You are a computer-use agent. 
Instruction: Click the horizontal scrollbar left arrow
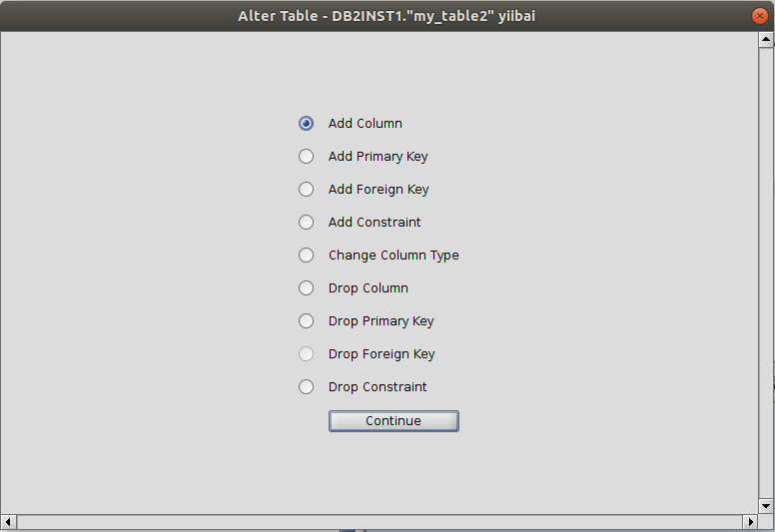click(x=9, y=522)
